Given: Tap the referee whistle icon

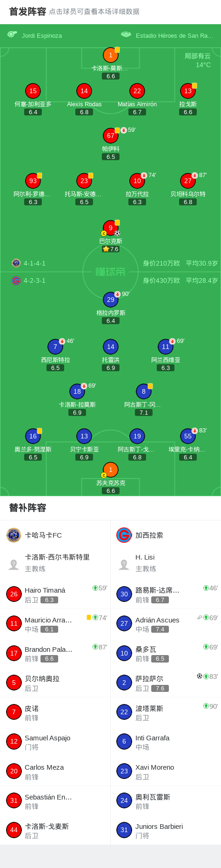Looking at the screenshot, I should (x=12, y=34).
